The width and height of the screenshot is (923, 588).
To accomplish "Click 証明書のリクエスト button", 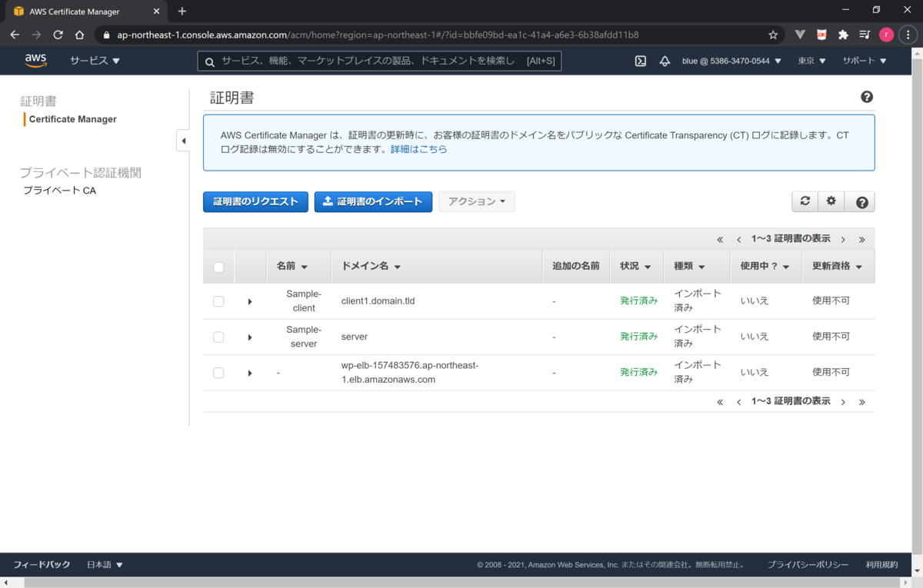I will point(255,201).
